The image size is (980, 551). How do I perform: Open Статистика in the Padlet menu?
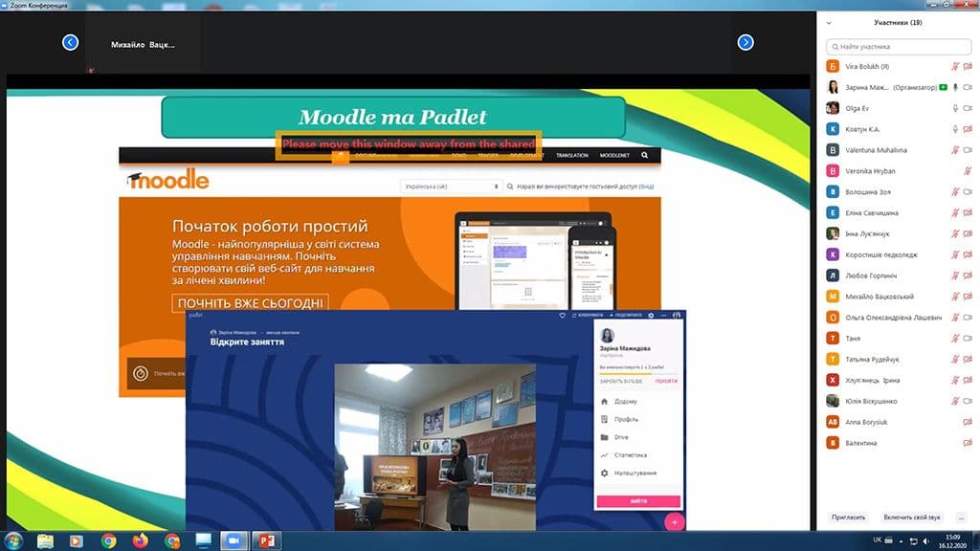(630, 455)
